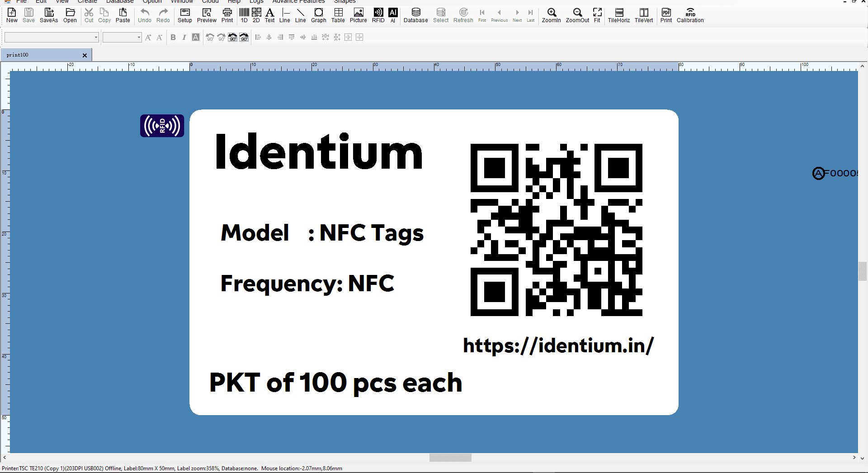
Task: Create a new label with New
Action: [x=12, y=15]
